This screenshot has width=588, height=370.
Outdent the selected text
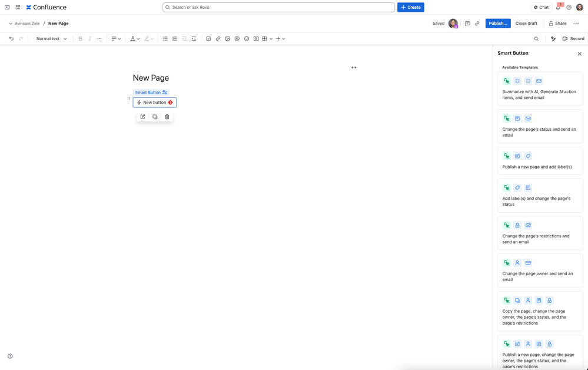tap(184, 39)
